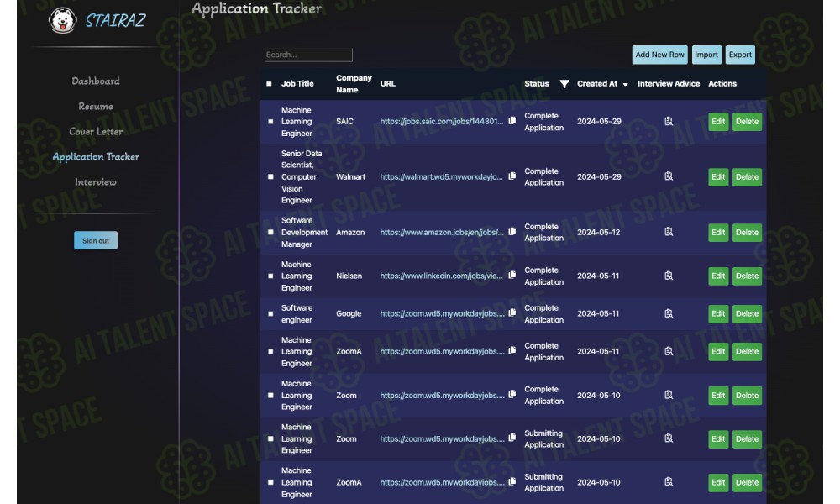Edit the Amazon application row
The image size is (840, 504).
click(718, 233)
